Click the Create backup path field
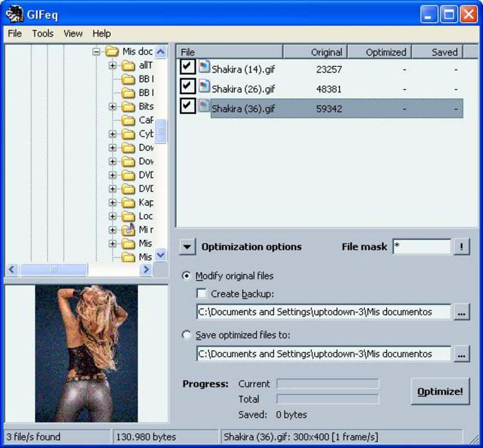The image size is (483, 448). coord(323,312)
